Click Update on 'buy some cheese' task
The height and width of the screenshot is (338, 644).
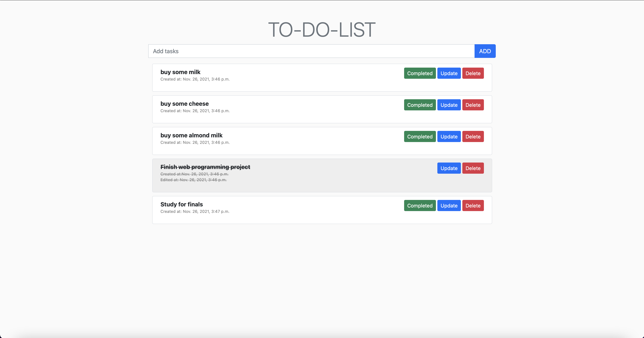coord(449,105)
